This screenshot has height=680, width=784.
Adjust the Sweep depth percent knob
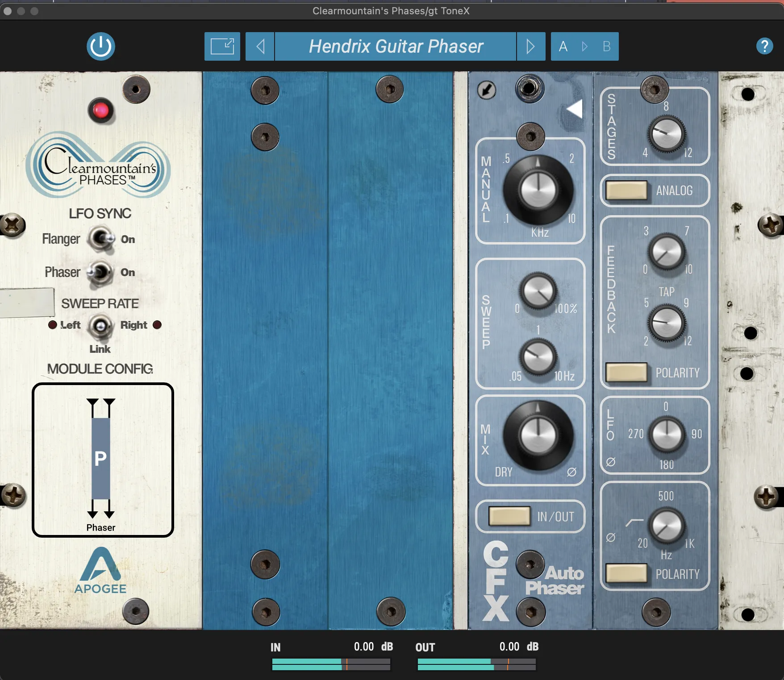point(538,291)
